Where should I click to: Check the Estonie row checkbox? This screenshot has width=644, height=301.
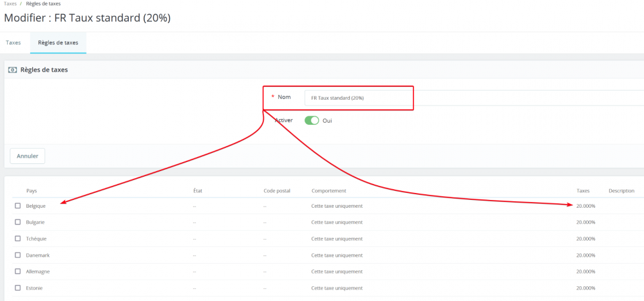tap(17, 288)
